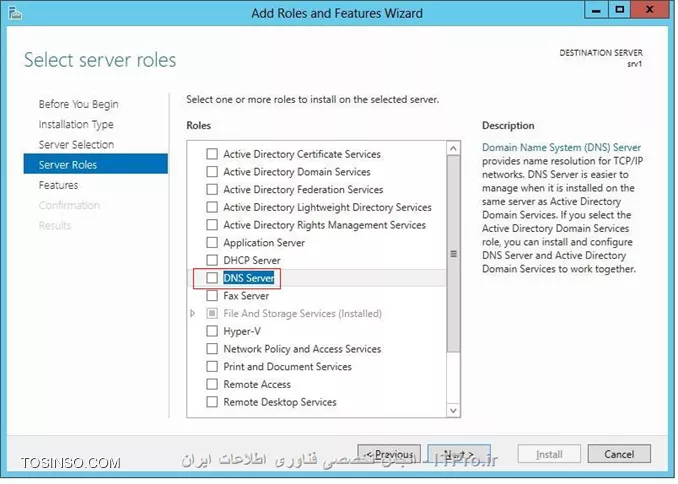Click the disabled Results step
The image size is (678, 484).
(x=55, y=225)
